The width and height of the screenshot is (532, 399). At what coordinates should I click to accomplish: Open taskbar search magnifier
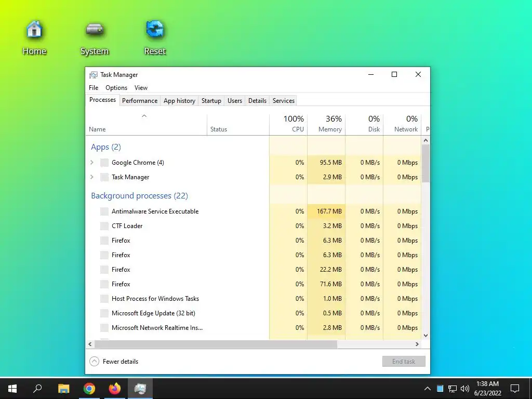tap(37, 389)
